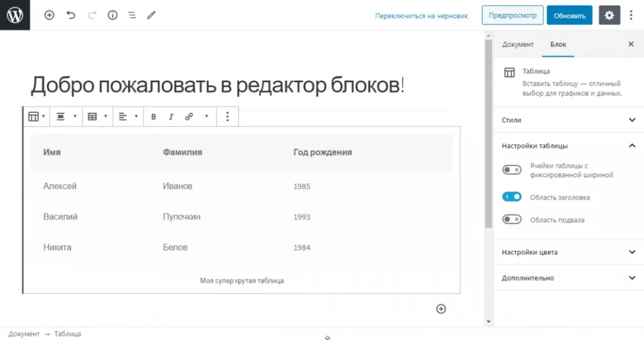Screen dimensions: 644x340
Task: Open block more options vertical dots
Action: click(x=227, y=116)
